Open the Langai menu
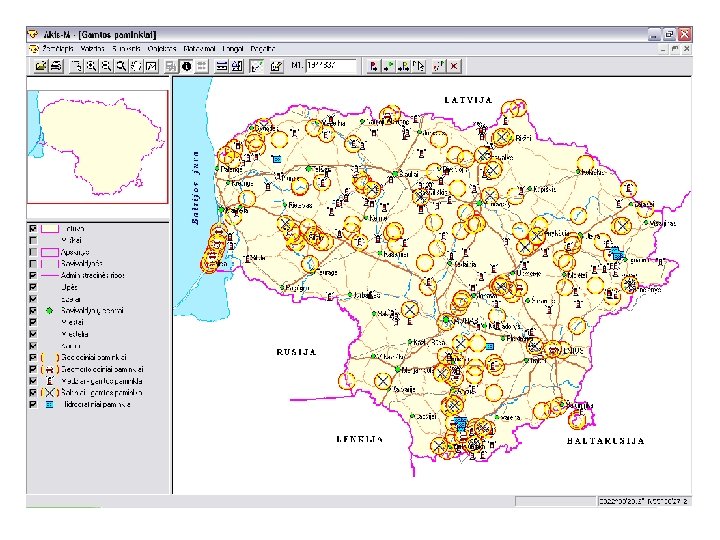The image size is (720, 540). click(233, 49)
